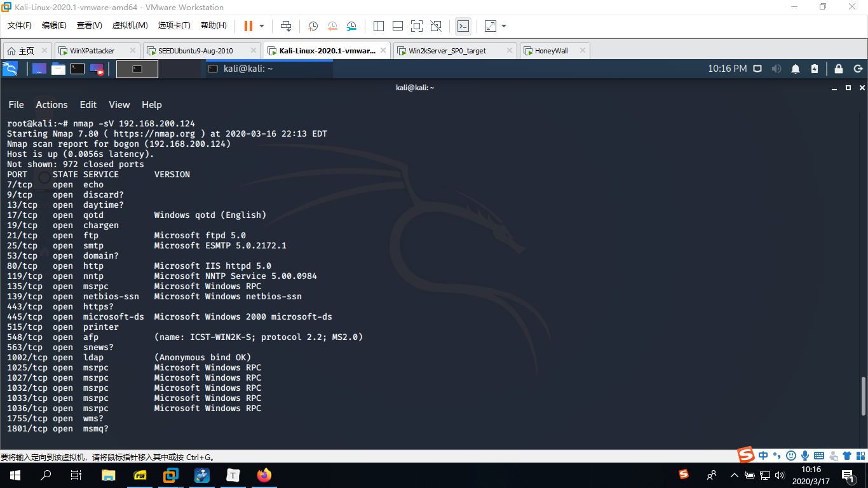Image resolution: width=868 pixels, height=488 pixels.
Task: Open the Sogou soft keyboard icon
Action: click(x=819, y=456)
